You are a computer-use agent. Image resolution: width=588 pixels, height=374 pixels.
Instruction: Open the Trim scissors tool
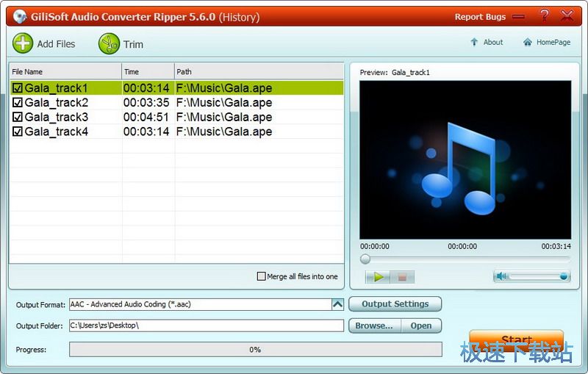(109, 44)
